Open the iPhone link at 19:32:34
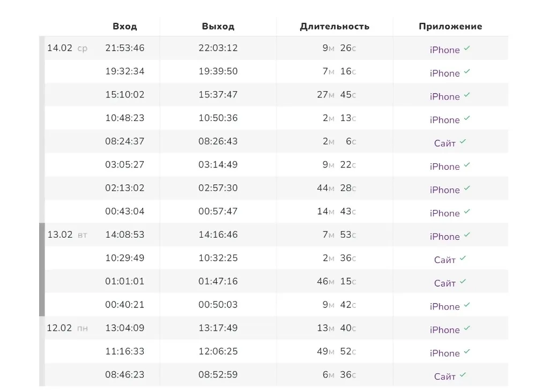The width and height of the screenshot is (549, 392). pyautogui.click(x=444, y=73)
